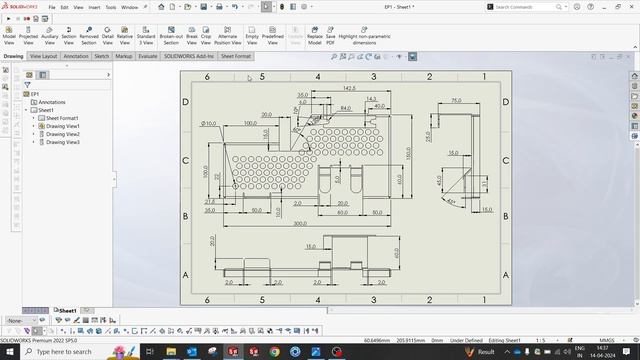Print the current drawing
This screenshot has width=640, height=360.
point(219,7)
